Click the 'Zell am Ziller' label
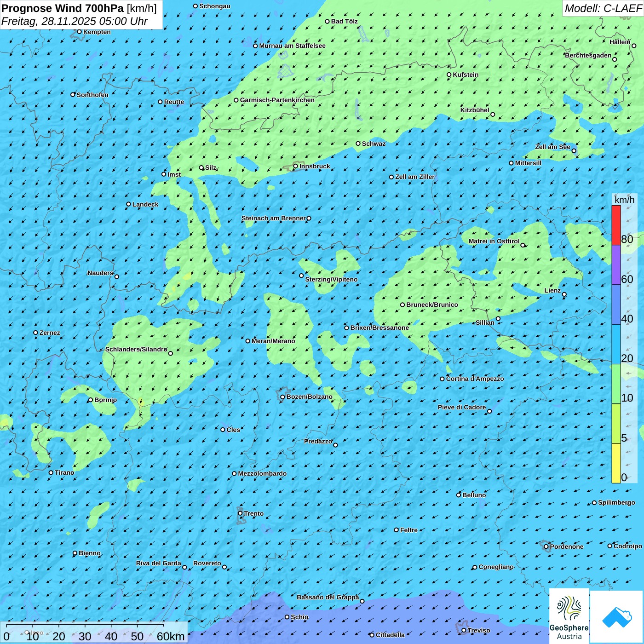Screen dimensions: 644x644 pyautogui.click(x=415, y=177)
